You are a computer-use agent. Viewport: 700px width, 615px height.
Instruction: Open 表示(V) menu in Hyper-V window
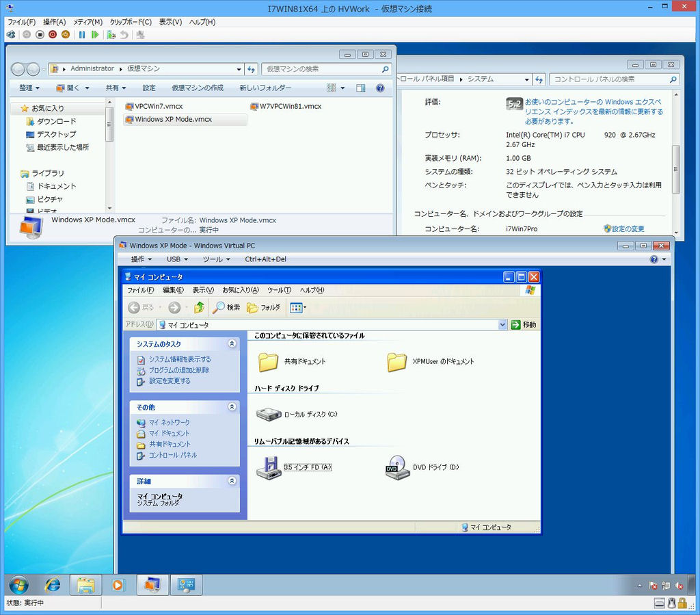[170, 22]
